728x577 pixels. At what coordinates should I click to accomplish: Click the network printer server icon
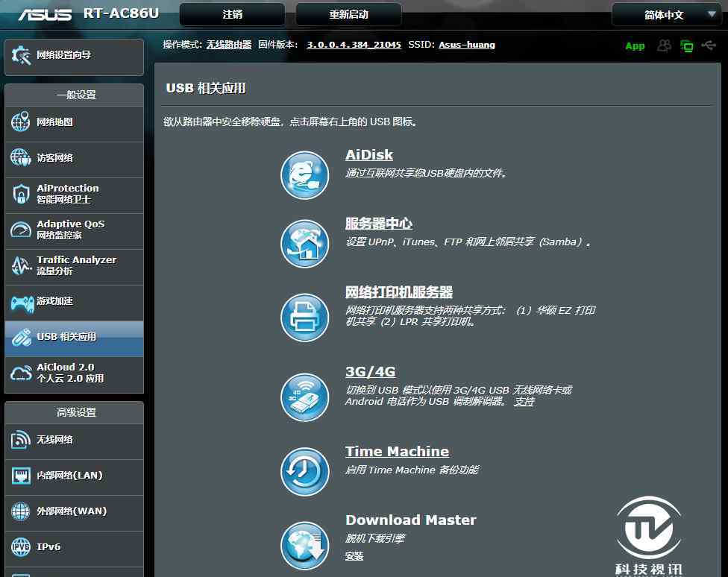tap(304, 318)
